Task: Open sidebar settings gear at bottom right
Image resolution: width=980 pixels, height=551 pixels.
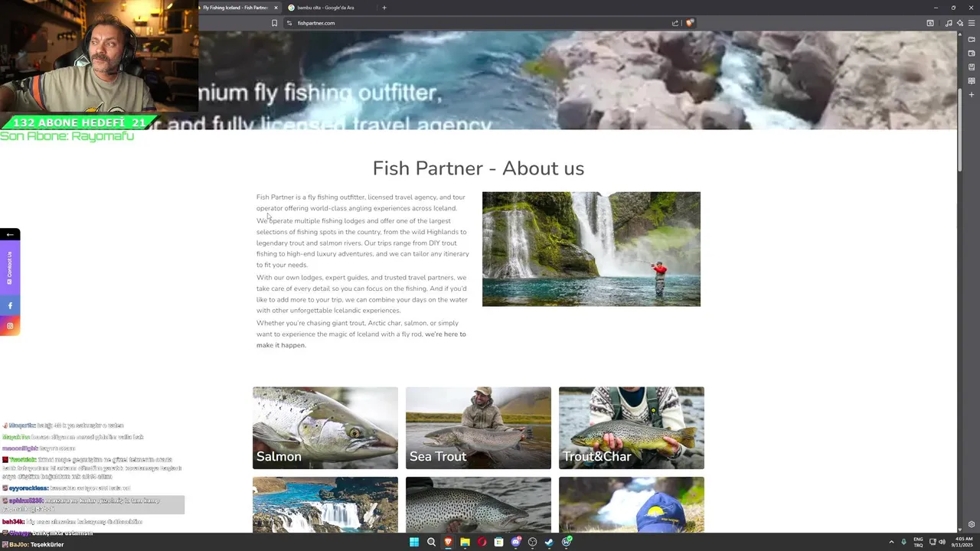Action: pyautogui.click(x=972, y=524)
